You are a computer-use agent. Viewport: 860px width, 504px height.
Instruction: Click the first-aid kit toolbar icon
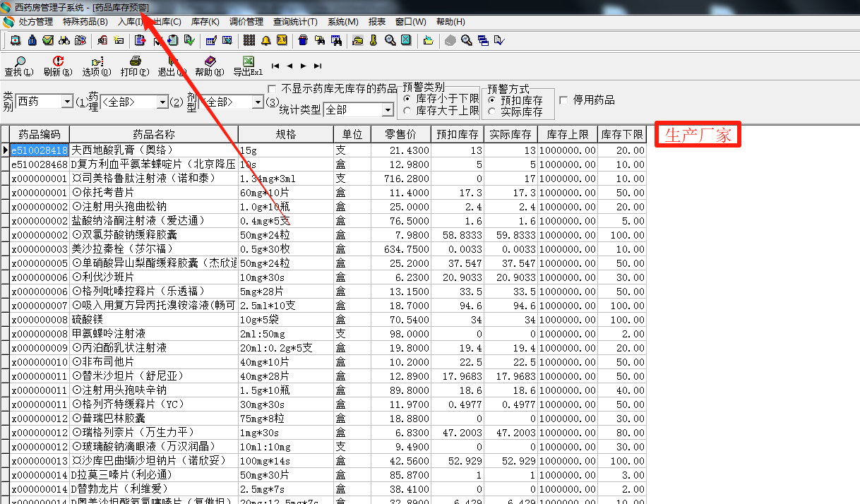coord(16,40)
